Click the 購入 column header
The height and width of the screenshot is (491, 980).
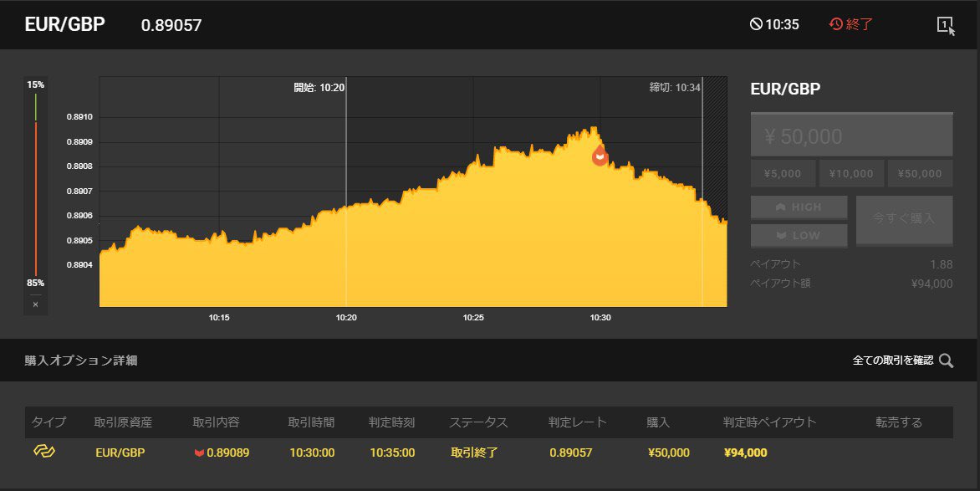(x=658, y=422)
